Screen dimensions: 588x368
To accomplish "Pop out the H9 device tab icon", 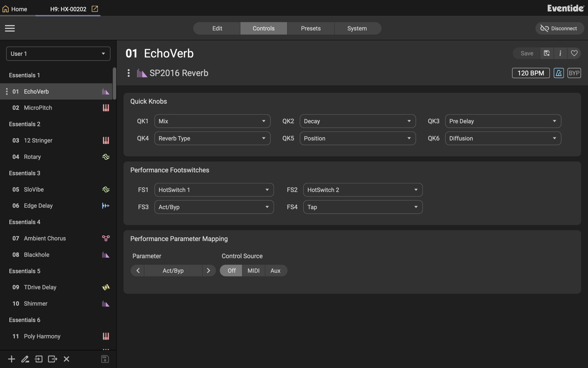I will [x=95, y=9].
